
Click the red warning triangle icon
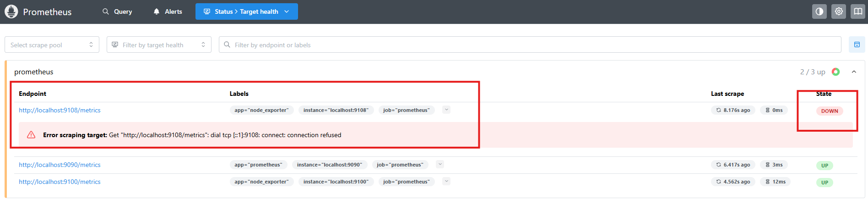tap(31, 135)
